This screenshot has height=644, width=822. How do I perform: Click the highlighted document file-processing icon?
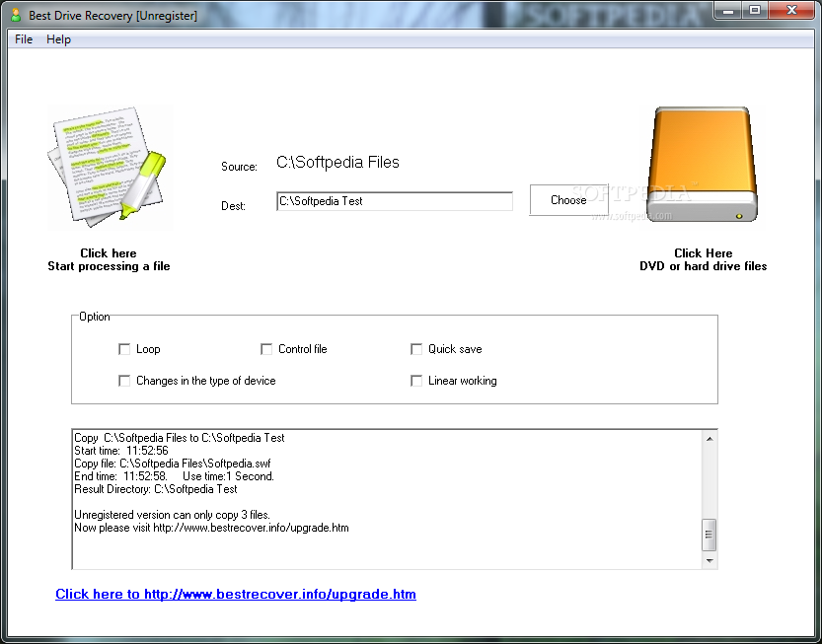tap(110, 167)
